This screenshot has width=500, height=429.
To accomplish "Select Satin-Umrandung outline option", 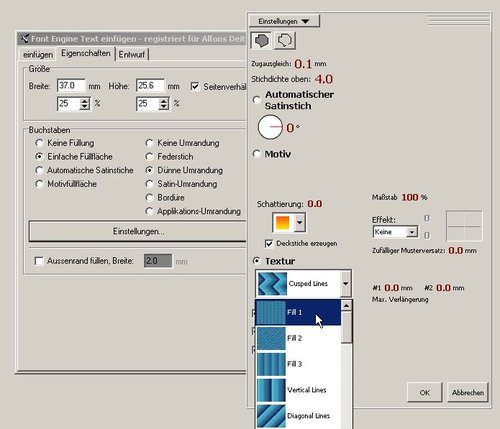I will pos(149,184).
